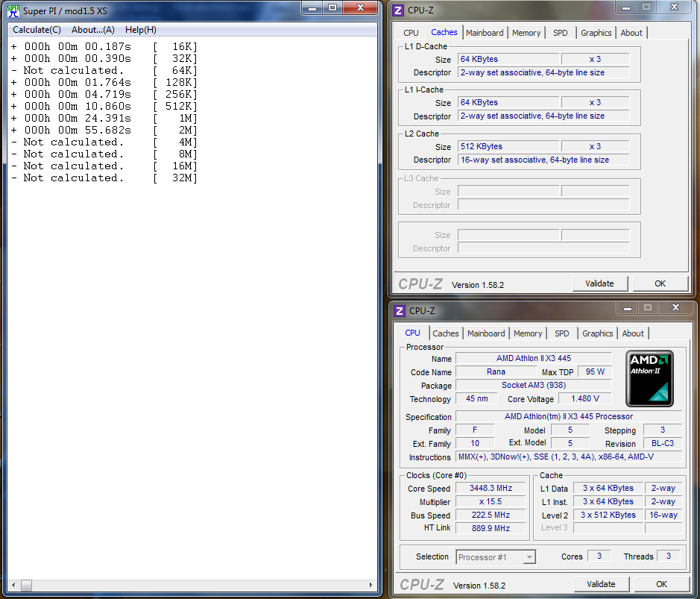Open Memory tab in top CPU-Z window

point(526,33)
